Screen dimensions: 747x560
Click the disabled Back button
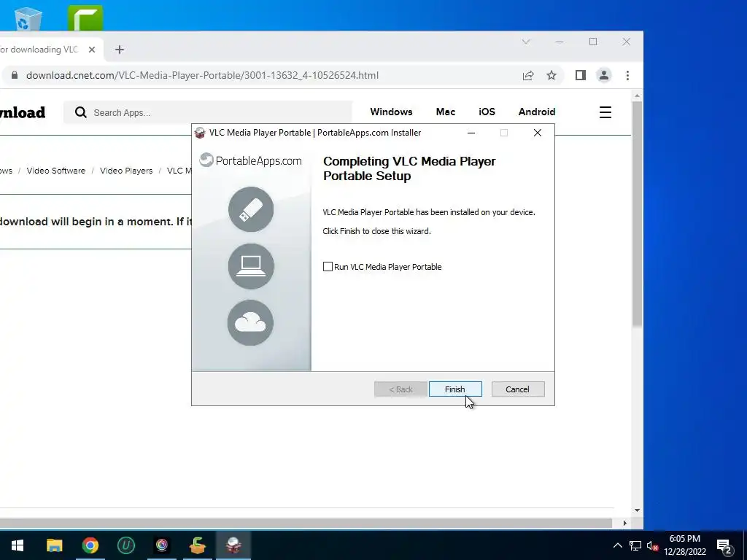click(x=400, y=389)
